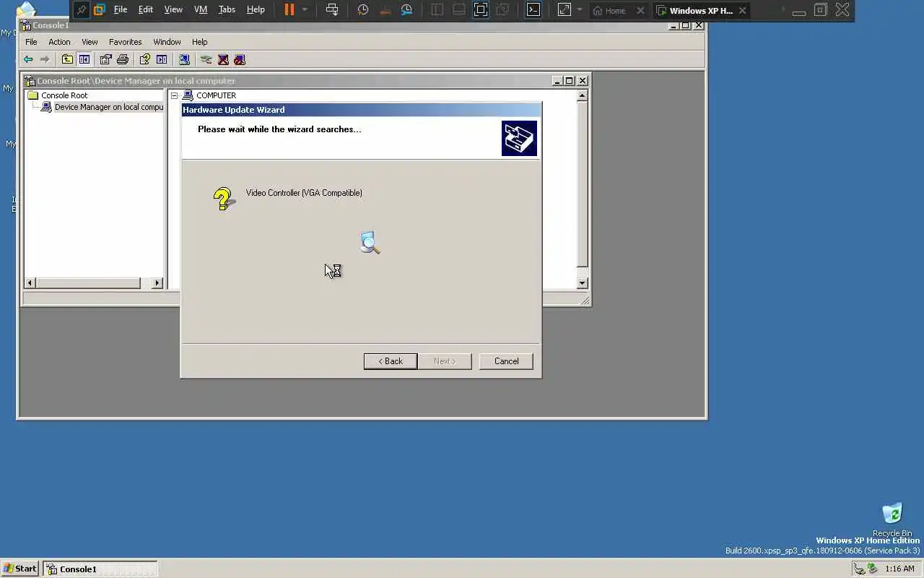The height and width of the screenshot is (578, 924).
Task: Click the Disable device toolbar icon
Action: point(240,60)
